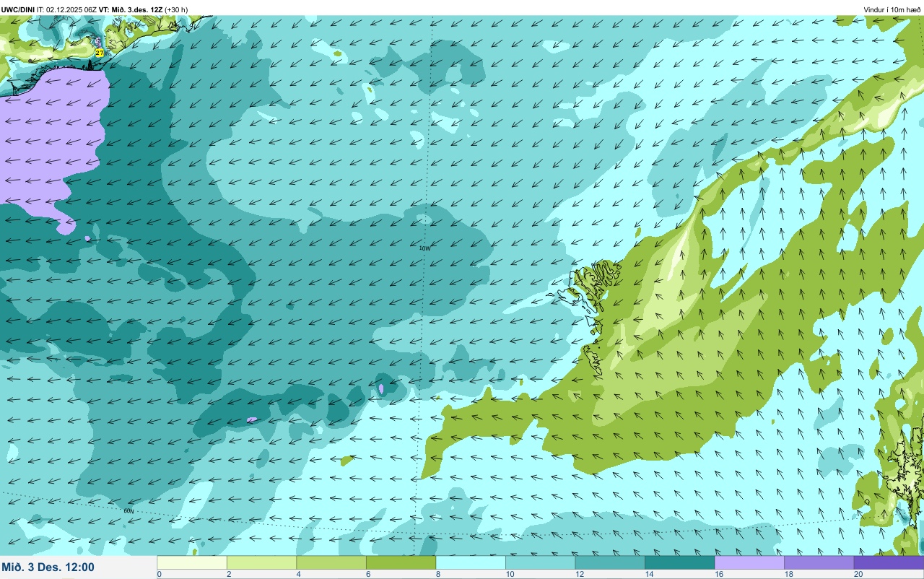Click the VT: Mið. 3.des. 12Z valid time
The width and height of the screenshot is (924, 579).
pos(132,9)
